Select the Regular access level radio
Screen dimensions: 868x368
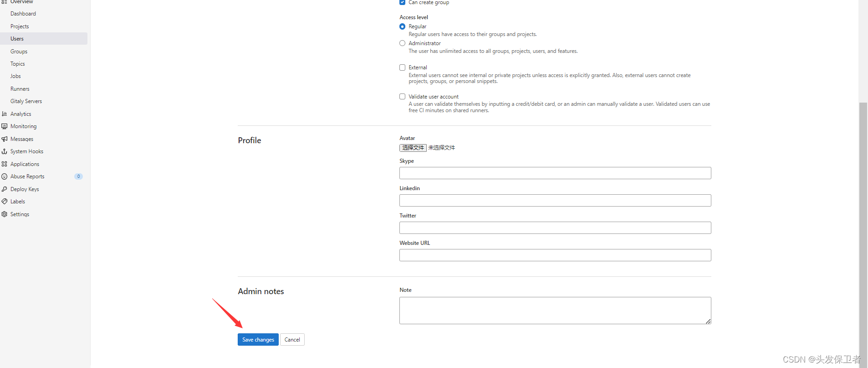pyautogui.click(x=402, y=26)
